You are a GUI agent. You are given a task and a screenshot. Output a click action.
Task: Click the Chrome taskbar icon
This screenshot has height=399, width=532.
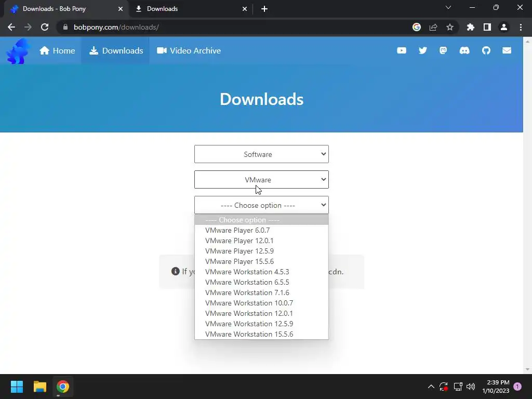coord(63,387)
